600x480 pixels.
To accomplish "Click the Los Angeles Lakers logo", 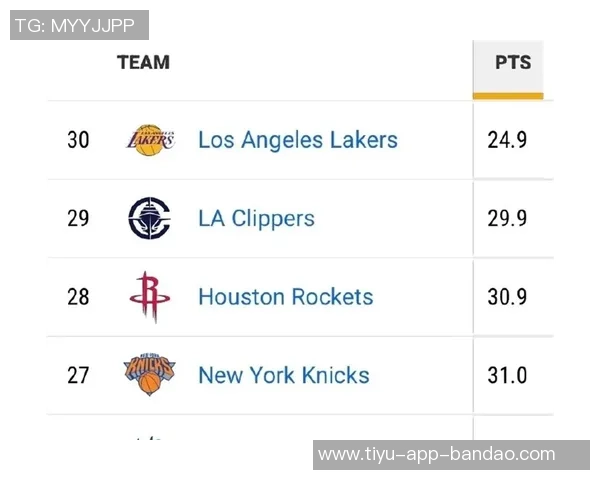I will 150,140.
